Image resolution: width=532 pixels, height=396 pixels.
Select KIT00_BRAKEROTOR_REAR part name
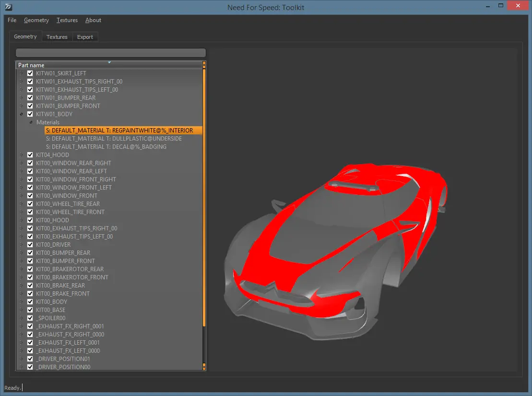[x=70, y=269]
